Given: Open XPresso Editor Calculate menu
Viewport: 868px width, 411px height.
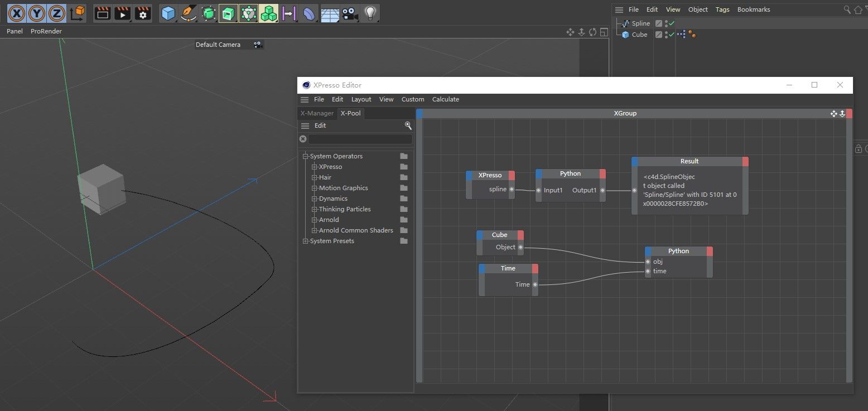Looking at the screenshot, I should (446, 99).
